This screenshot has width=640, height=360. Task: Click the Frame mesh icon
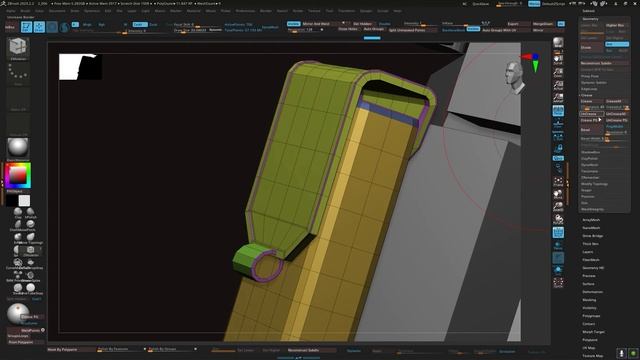558,182
